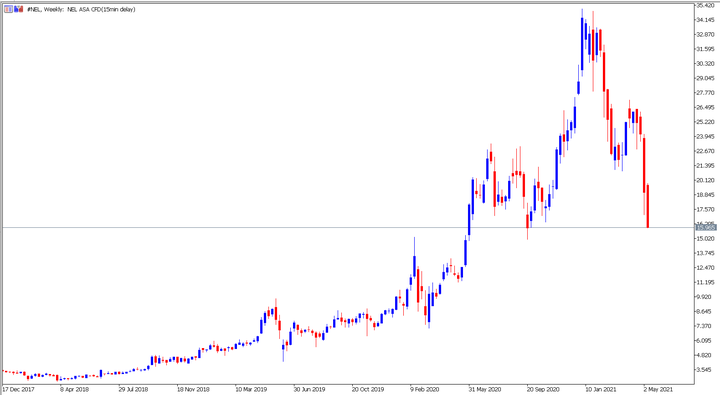720x395 pixels.
Task: Click the 20 Oct 2019 date marker
Action: [368, 389]
